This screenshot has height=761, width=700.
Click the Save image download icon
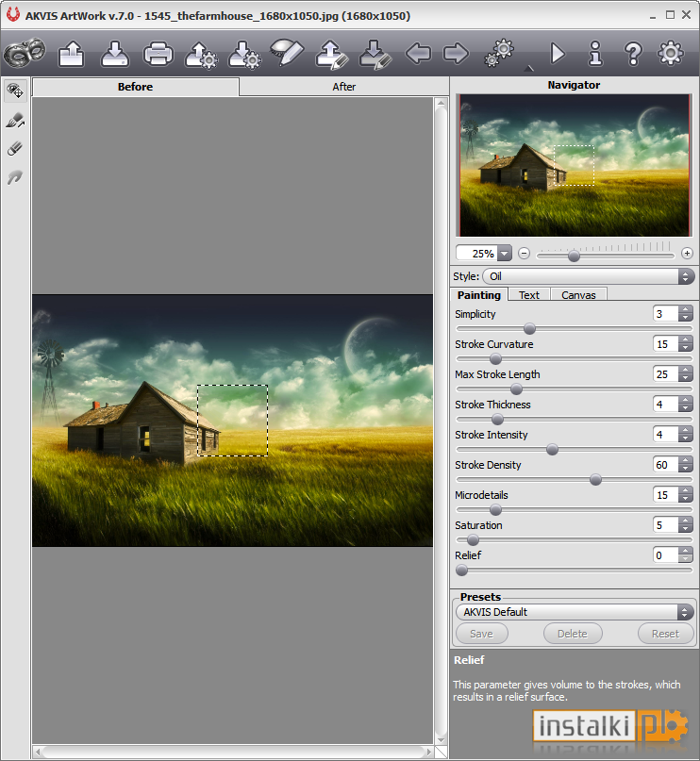click(x=114, y=54)
